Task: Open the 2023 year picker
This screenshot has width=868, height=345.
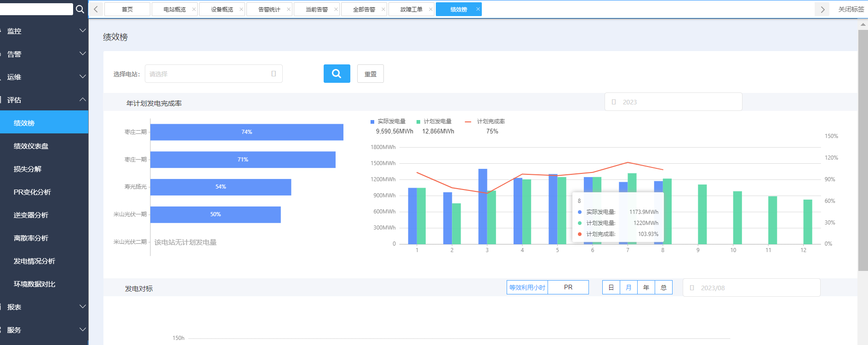Action: coord(673,102)
